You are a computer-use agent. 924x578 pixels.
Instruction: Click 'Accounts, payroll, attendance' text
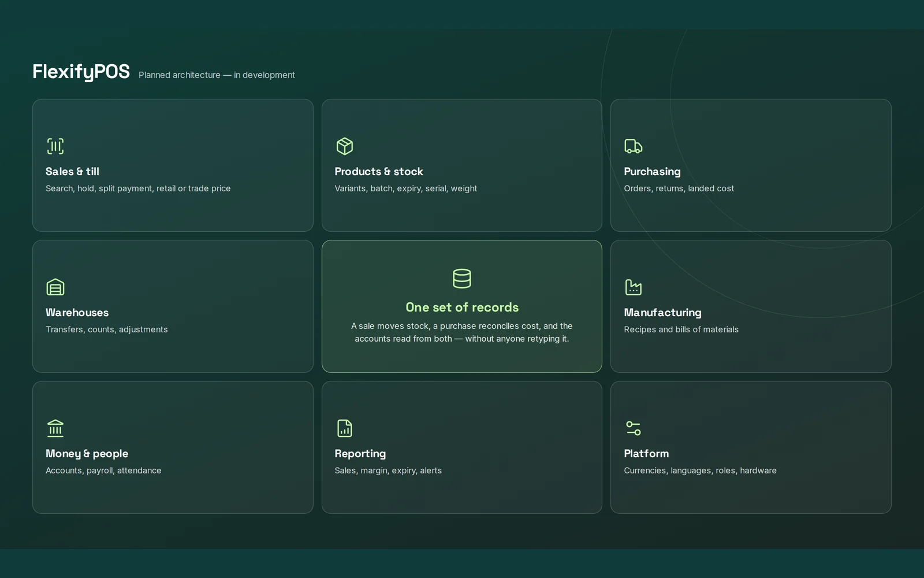[x=103, y=470]
